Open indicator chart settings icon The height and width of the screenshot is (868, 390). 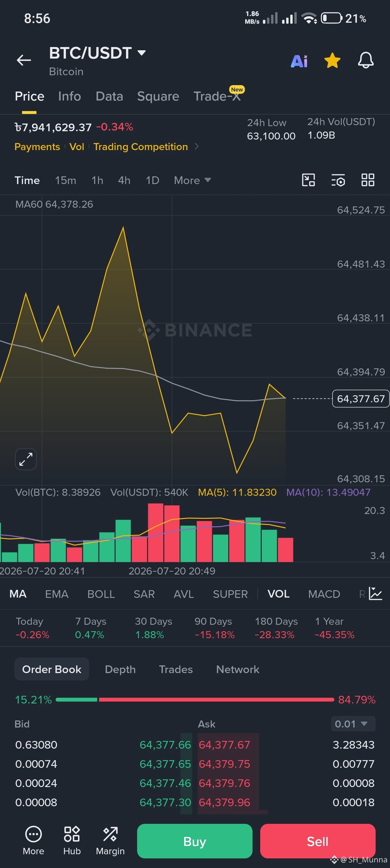375,594
